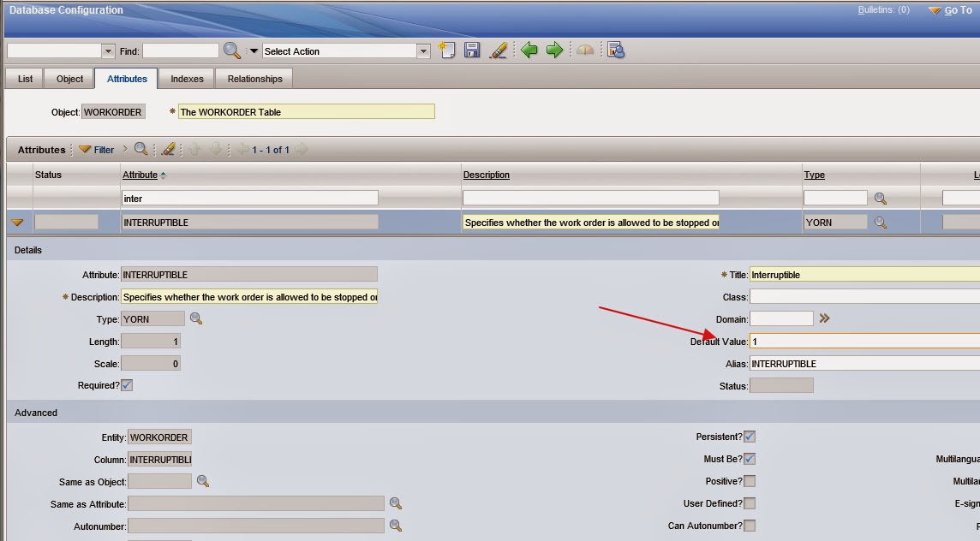Open the Bulletins: (0) link
This screenshot has width=980, height=541.
[884, 10]
